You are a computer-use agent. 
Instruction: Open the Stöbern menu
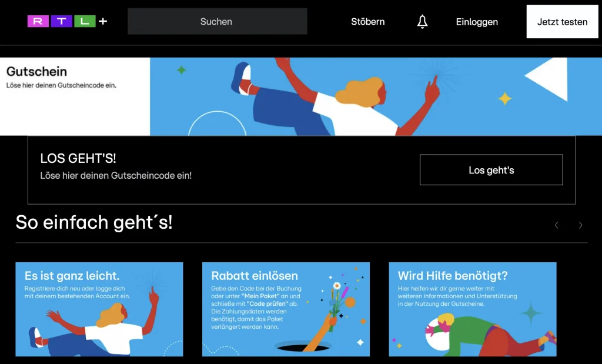coord(368,22)
